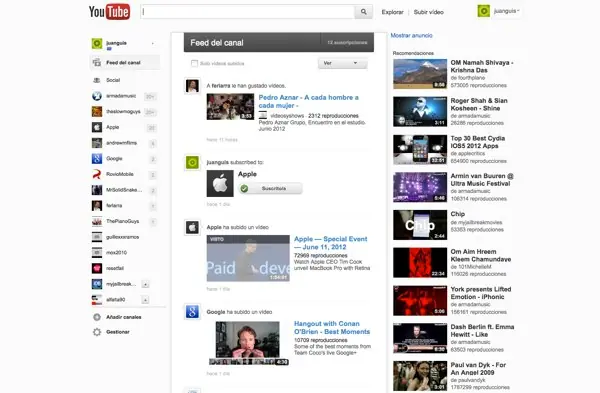Expand the sidebar juanguis profile arrow
Image resolution: width=600 pixels, height=393 pixels.
153,43
